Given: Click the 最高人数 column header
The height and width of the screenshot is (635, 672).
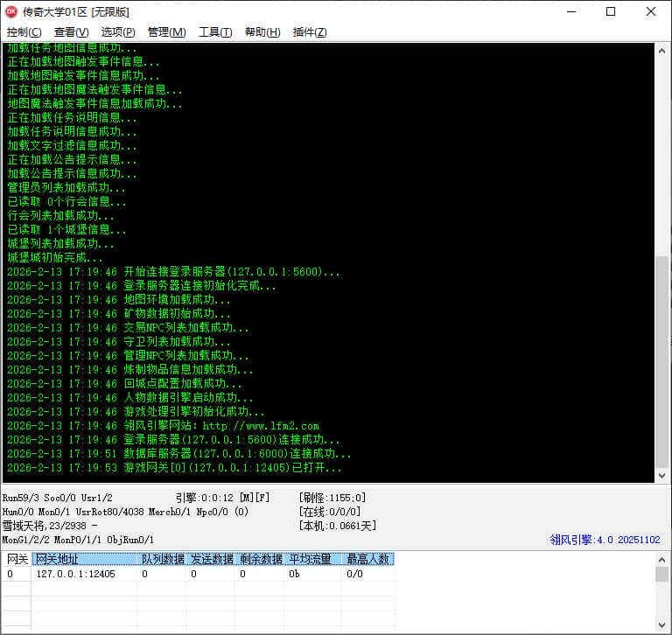Looking at the screenshot, I should (x=367, y=559).
